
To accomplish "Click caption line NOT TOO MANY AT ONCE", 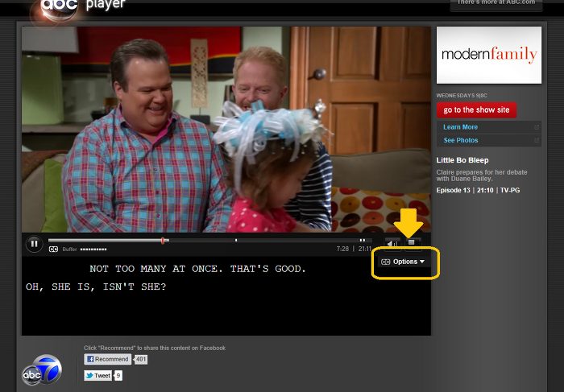I will [x=198, y=269].
